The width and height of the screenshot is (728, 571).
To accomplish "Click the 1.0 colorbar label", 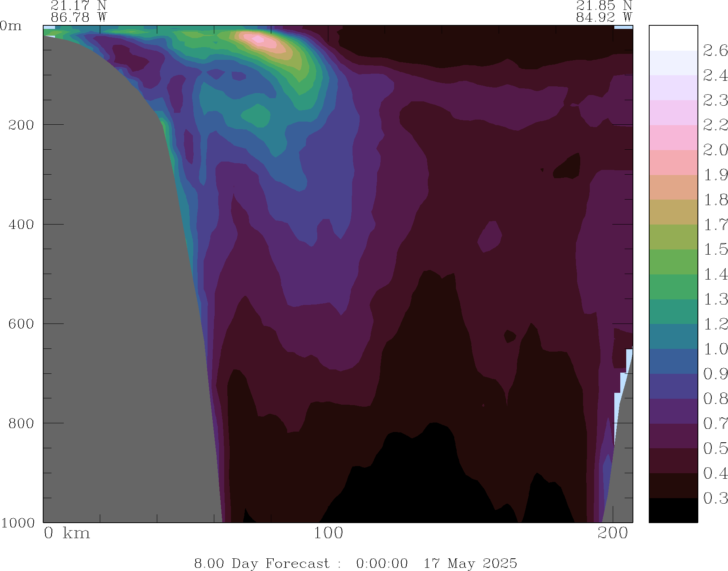I will point(715,349).
